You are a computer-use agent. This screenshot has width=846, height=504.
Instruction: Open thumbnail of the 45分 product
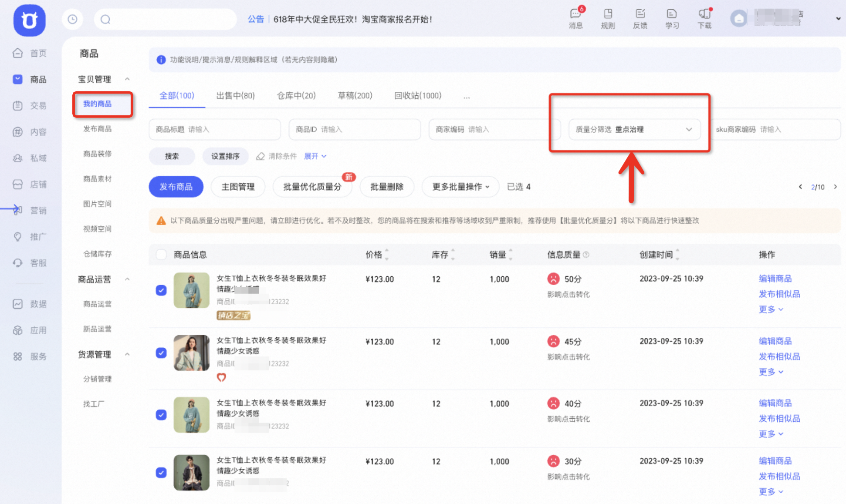pos(191,353)
